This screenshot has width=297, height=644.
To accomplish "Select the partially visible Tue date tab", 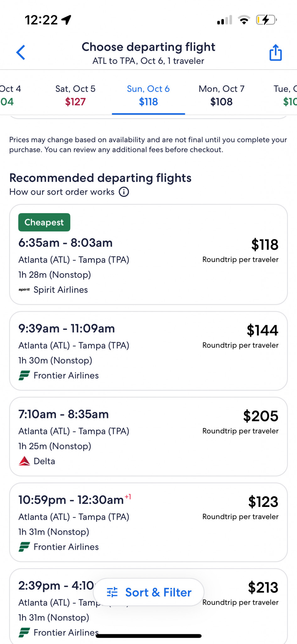I will pyautogui.click(x=286, y=95).
